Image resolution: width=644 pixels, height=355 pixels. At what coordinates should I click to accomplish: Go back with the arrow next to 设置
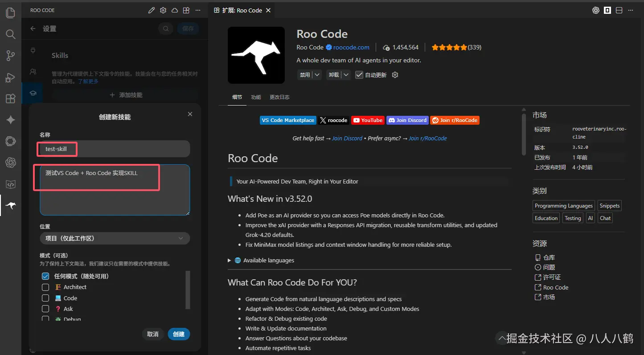pyautogui.click(x=33, y=29)
